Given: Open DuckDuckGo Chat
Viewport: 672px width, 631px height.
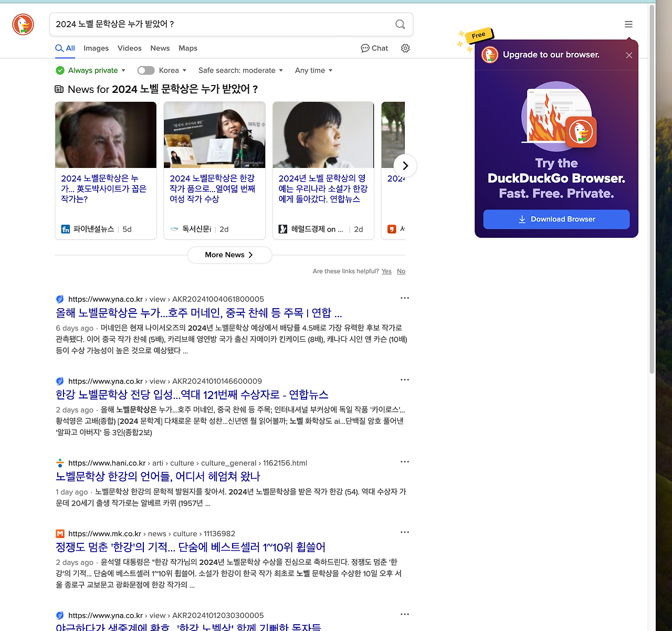Looking at the screenshot, I should (374, 48).
